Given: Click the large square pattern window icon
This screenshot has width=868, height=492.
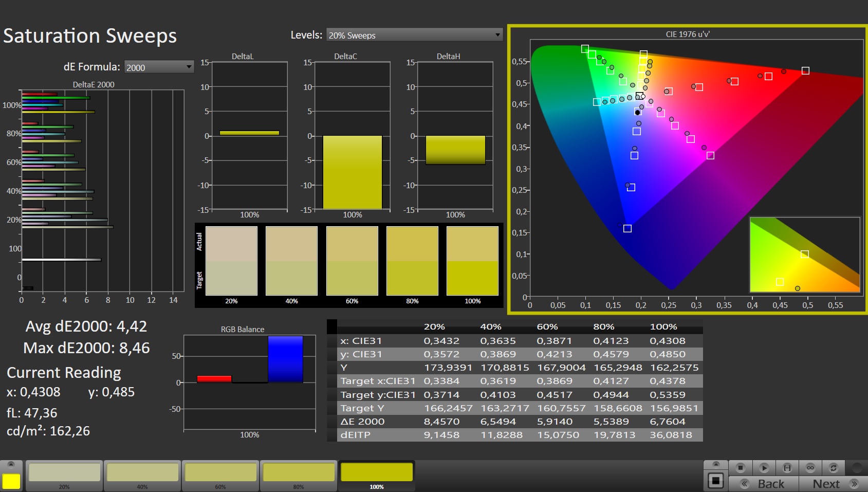Looking at the screenshot, I should [715, 481].
